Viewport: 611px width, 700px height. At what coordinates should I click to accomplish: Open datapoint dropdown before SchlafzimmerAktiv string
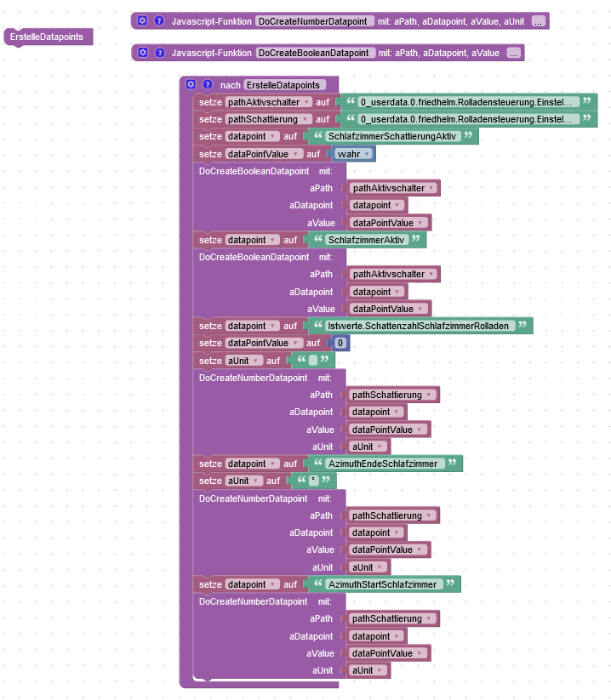click(x=253, y=240)
